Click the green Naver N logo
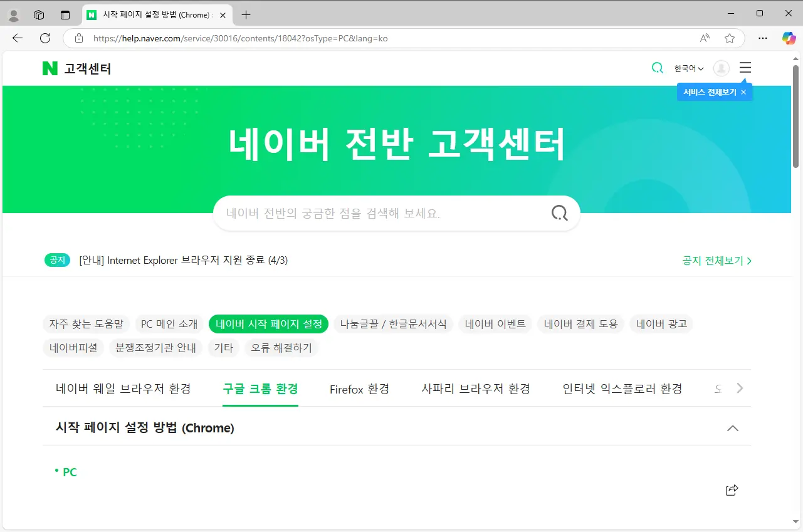Image resolution: width=803 pixels, height=532 pixels. [x=50, y=68]
